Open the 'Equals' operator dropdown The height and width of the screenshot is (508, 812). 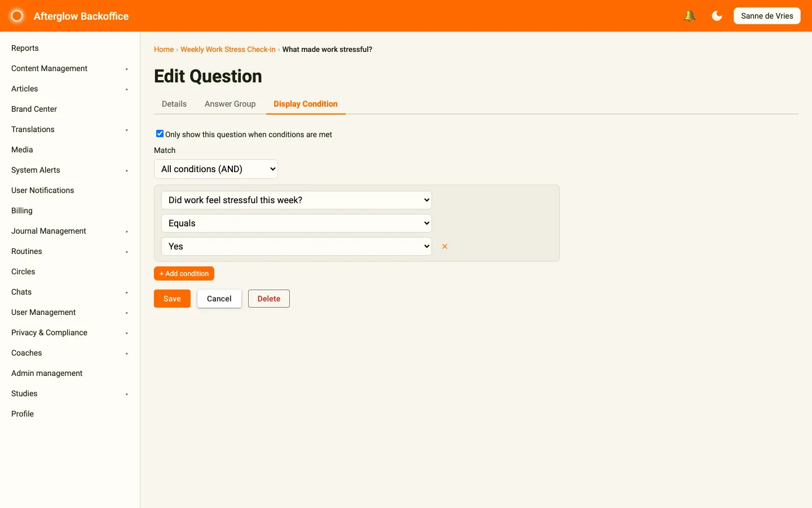(x=297, y=223)
